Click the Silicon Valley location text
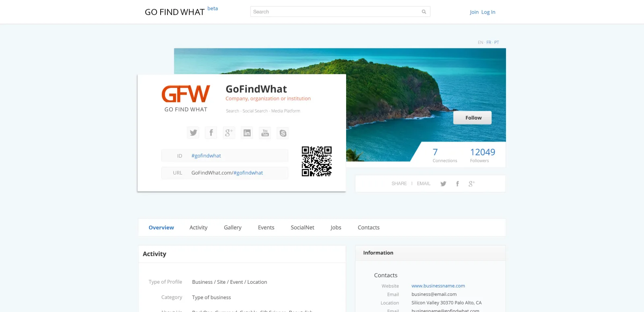This screenshot has height=312, width=644. [x=446, y=303]
